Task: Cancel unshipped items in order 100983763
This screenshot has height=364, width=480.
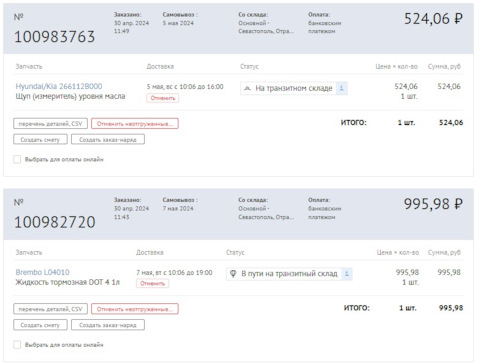Action: pyautogui.click(x=135, y=124)
